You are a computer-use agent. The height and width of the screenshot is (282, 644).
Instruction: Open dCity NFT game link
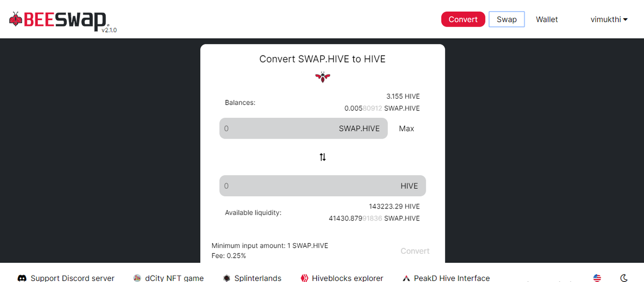175,278
